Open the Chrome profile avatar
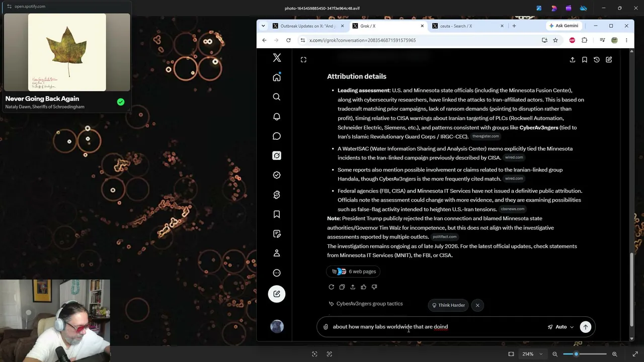This screenshot has height=362, width=644. [x=614, y=40]
